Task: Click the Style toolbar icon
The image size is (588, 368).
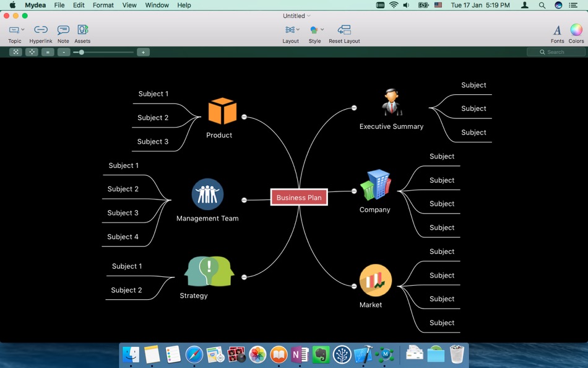Action: [314, 30]
